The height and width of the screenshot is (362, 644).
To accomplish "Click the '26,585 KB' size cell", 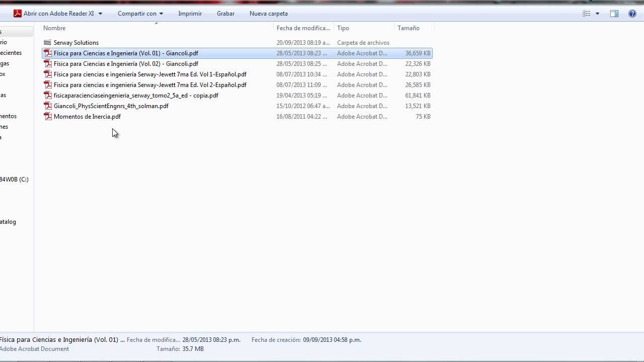I will (418, 85).
